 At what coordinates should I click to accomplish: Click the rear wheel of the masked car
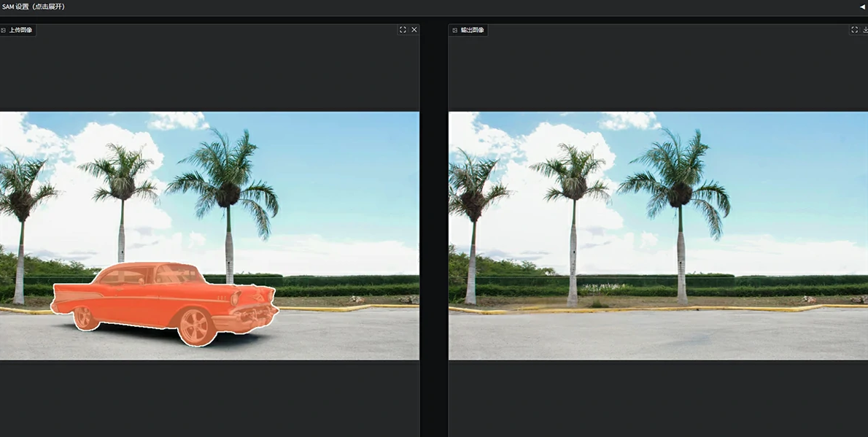pyautogui.click(x=85, y=317)
